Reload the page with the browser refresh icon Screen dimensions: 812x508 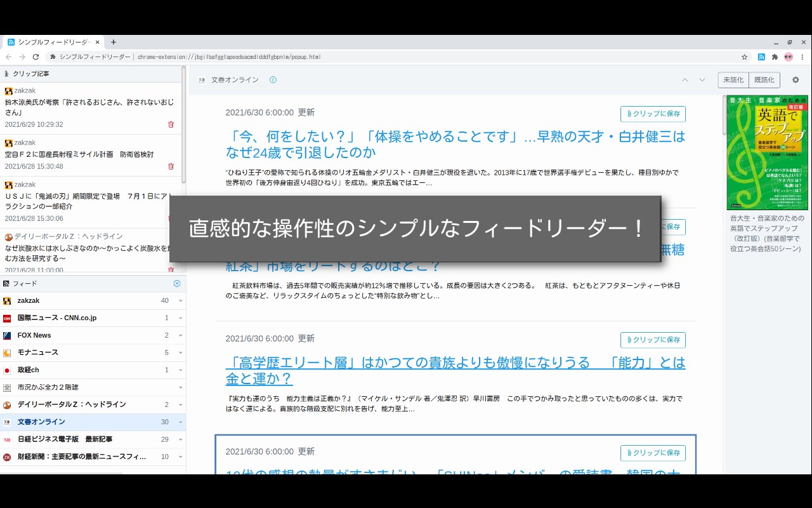point(36,57)
